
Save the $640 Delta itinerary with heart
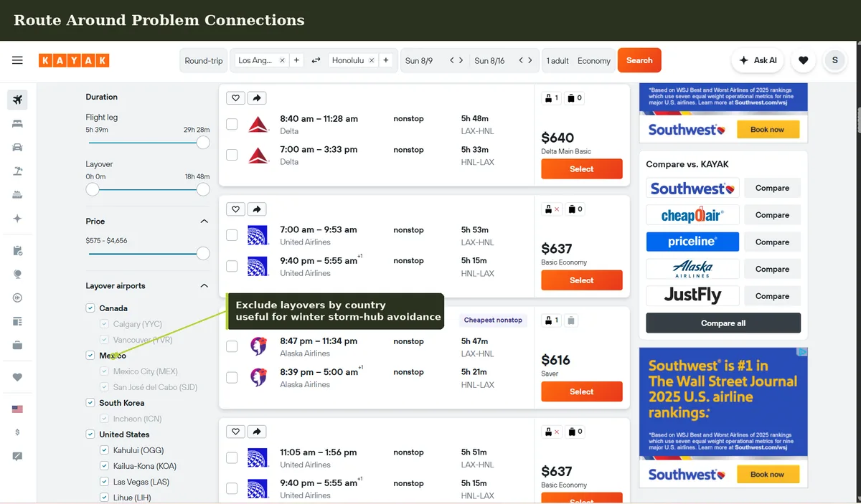point(235,98)
